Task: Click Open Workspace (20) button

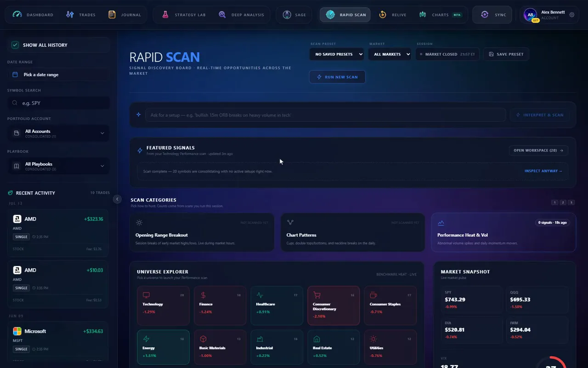Action: (x=538, y=150)
